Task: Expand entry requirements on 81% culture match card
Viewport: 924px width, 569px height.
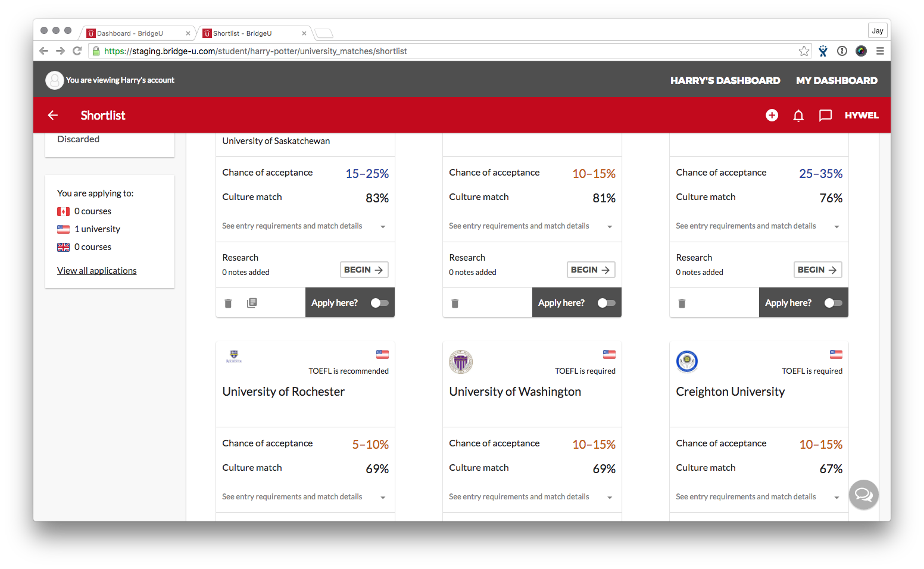Action: click(531, 226)
